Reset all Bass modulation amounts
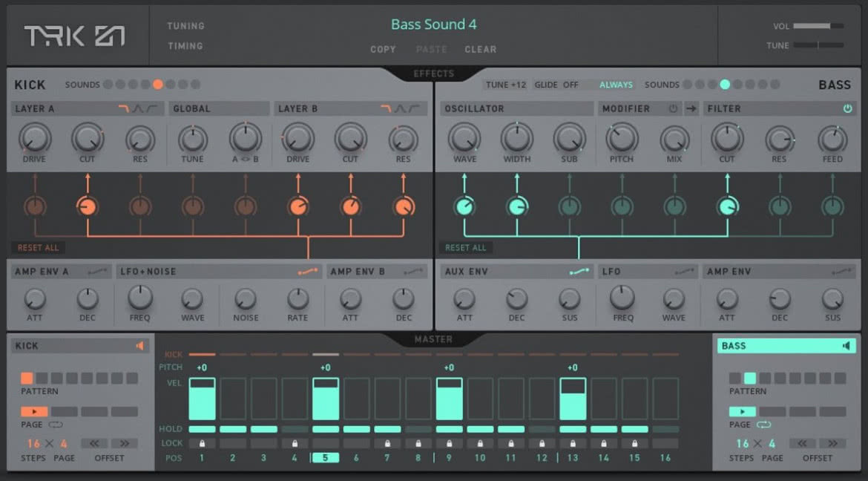 click(x=466, y=248)
